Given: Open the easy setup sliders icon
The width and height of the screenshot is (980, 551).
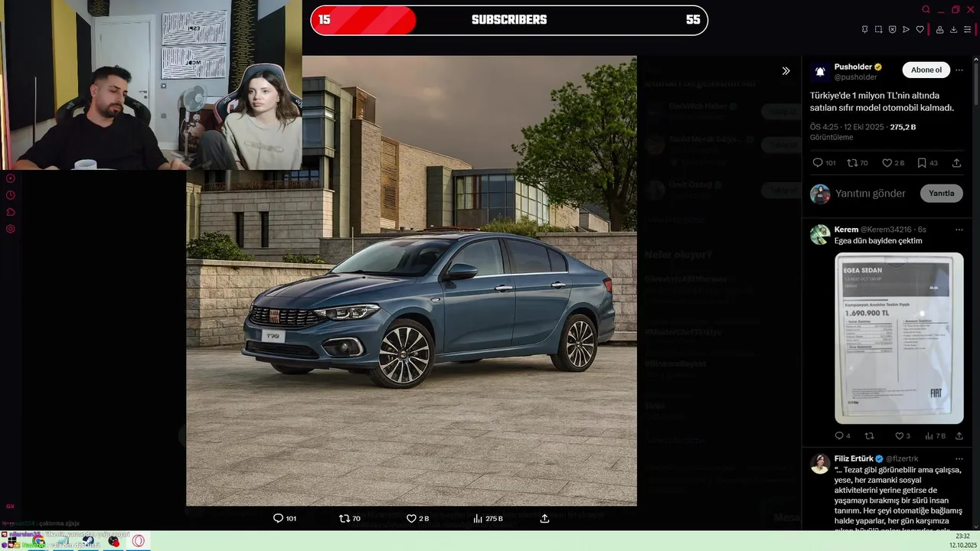Looking at the screenshot, I should click(968, 30).
